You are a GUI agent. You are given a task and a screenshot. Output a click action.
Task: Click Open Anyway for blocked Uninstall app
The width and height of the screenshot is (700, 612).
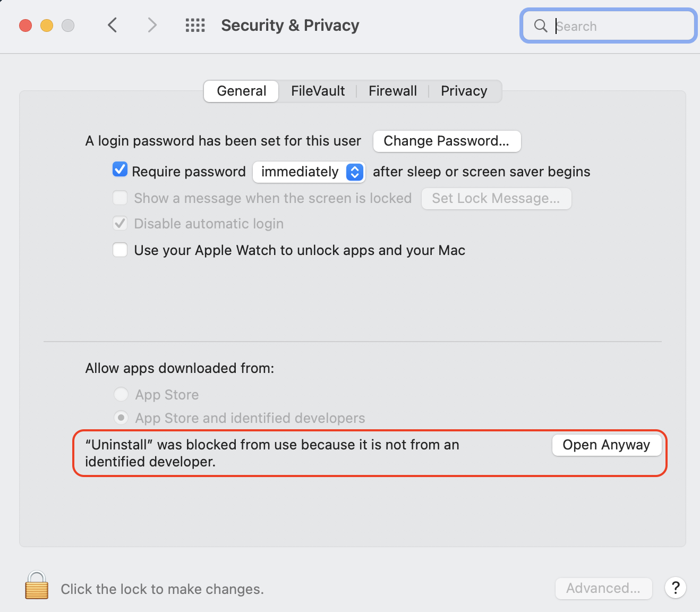pyautogui.click(x=606, y=445)
